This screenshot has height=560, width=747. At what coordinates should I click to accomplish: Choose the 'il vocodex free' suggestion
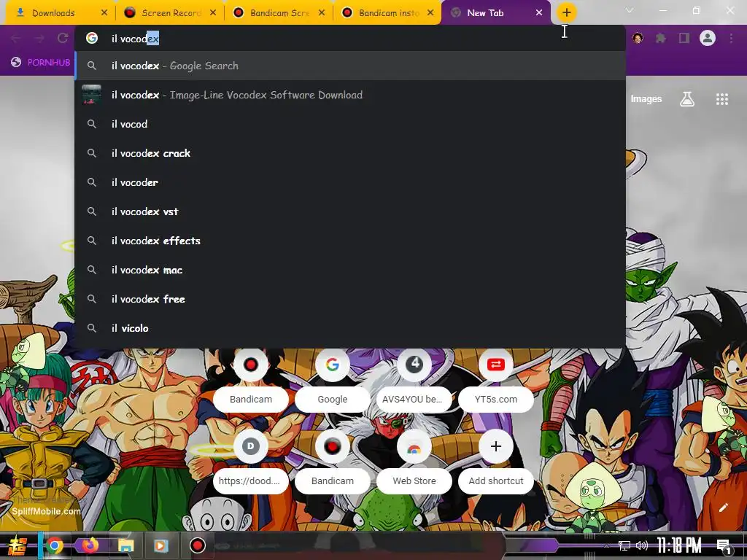pyautogui.click(x=350, y=299)
